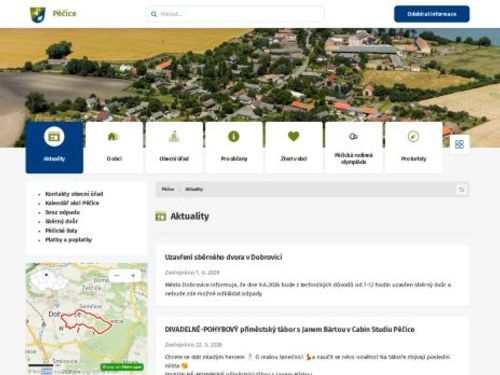Click the calendar icon in the Aktuality tile
This screenshot has height=375, width=500.
click(54, 137)
